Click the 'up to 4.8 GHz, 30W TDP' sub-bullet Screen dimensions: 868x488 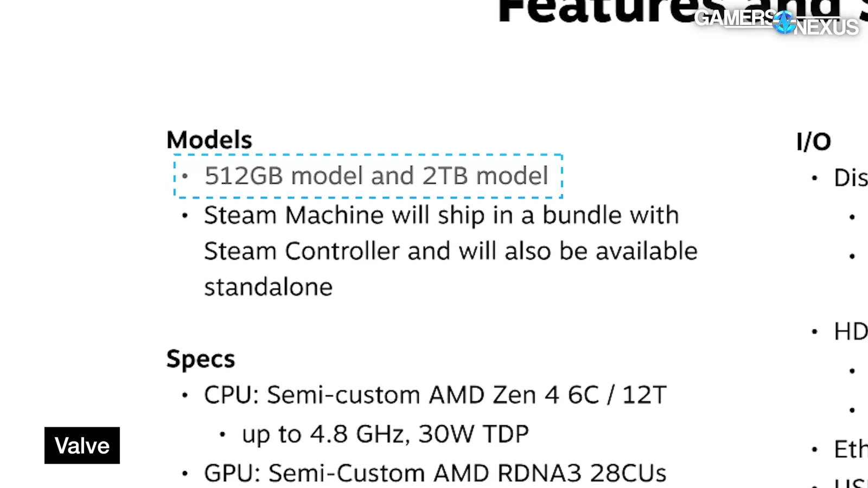point(385,434)
